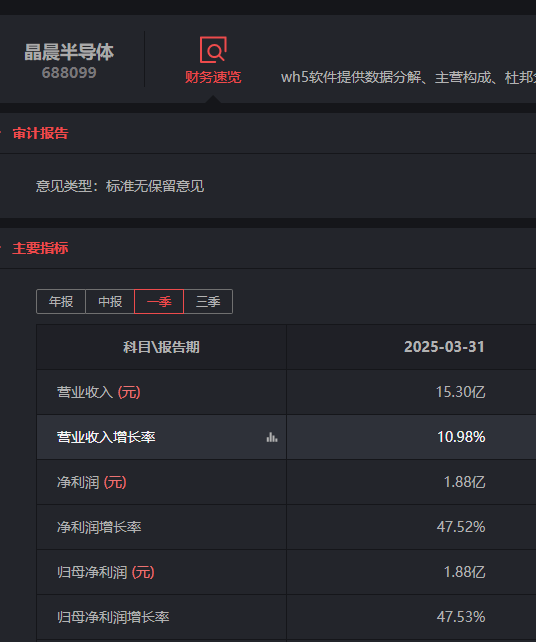Image resolution: width=536 pixels, height=642 pixels.
Task: Click the 归母净利润 (元) row
Action: click(x=286, y=572)
